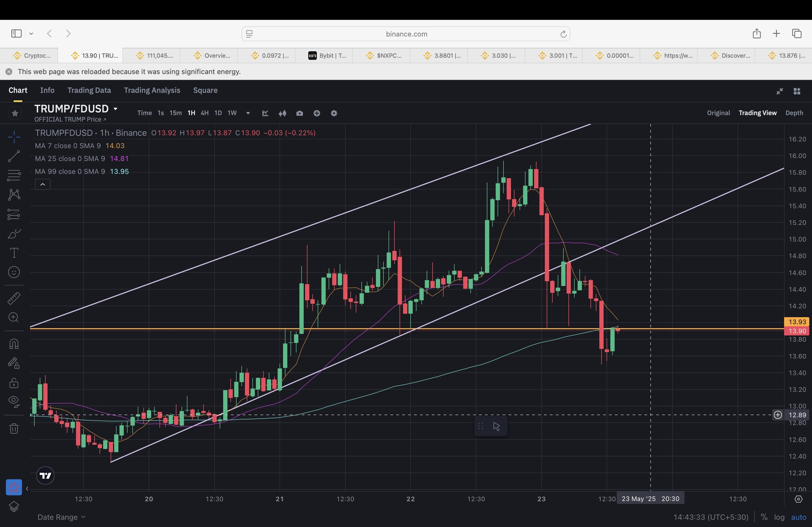Expand more time intervals dropdown
This screenshot has width=812, height=527.
248,113
